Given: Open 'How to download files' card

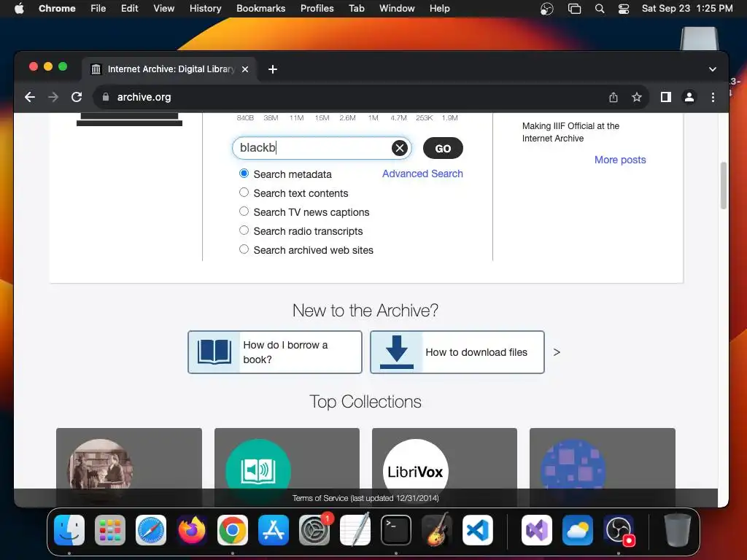Looking at the screenshot, I should coord(457,352).
